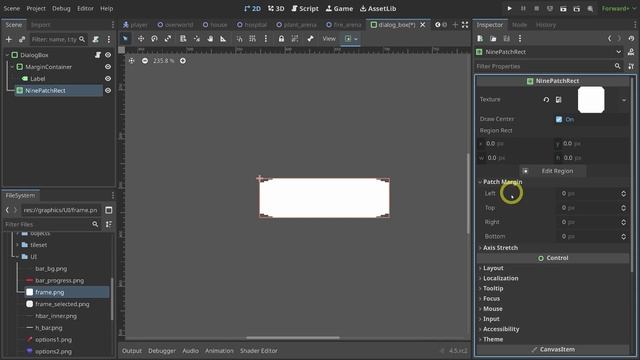640x360 pixels.
Task: Load an existing resource in Inspector
Action: point(493,38)
